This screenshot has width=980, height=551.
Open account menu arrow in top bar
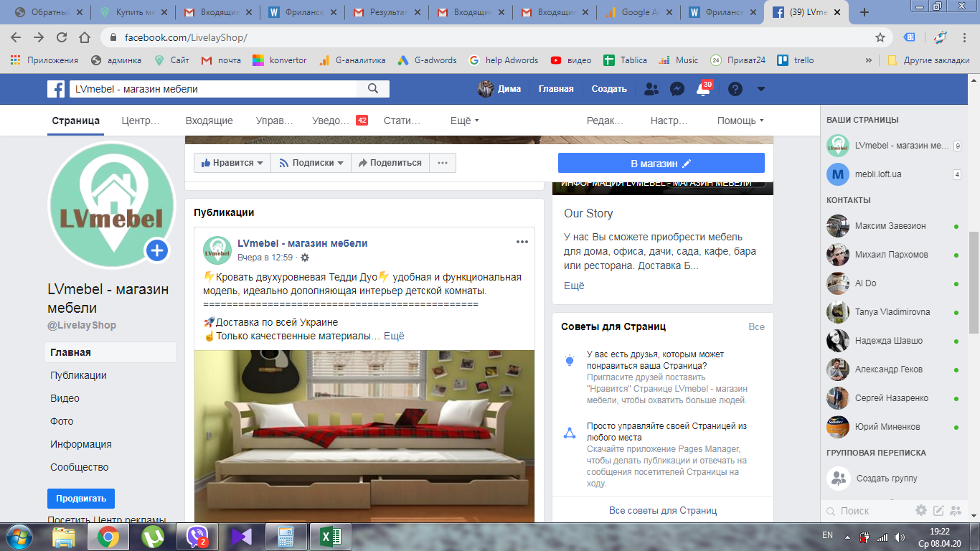pyautogui.click(x=761, y=89)
